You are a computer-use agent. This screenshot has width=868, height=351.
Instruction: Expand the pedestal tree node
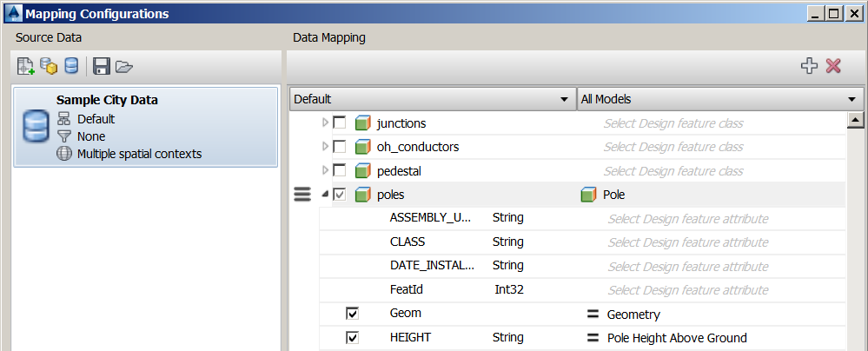(326, 170)
